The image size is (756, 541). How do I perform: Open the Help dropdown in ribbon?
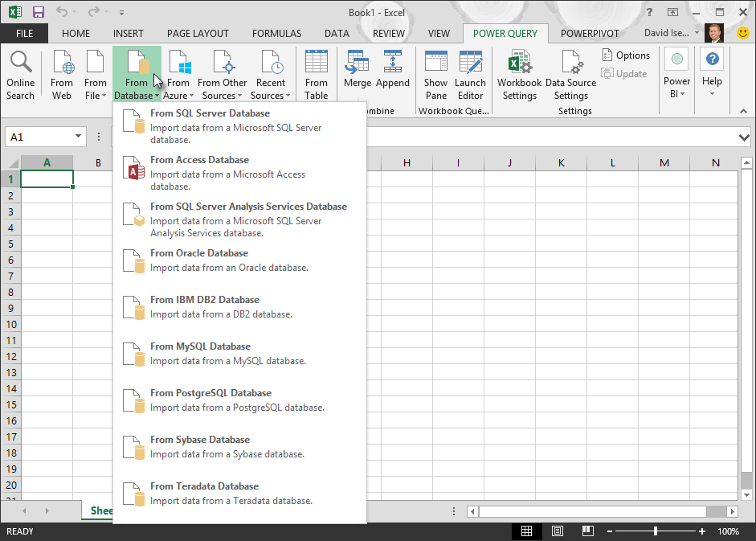point(712,73)
